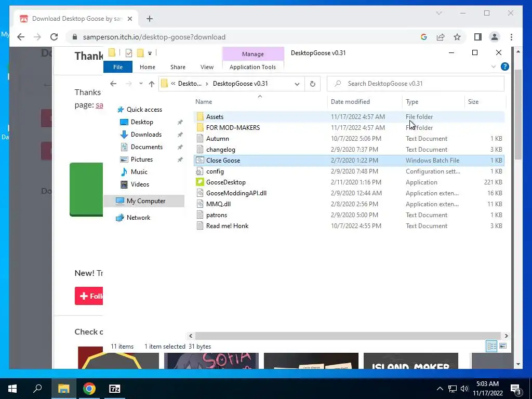This screenshot has height=399, width=532.
Task: Go back in Chrome browser
Action: tap(21, 37)
